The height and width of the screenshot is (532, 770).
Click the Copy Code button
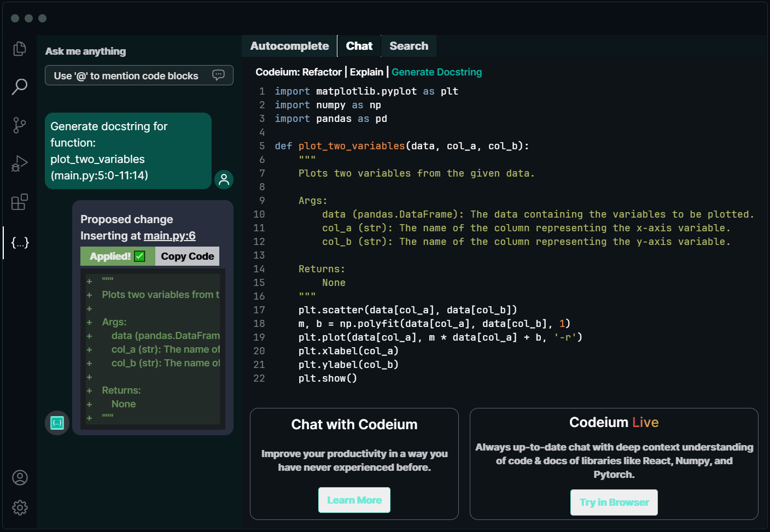[x=187, y=256]
